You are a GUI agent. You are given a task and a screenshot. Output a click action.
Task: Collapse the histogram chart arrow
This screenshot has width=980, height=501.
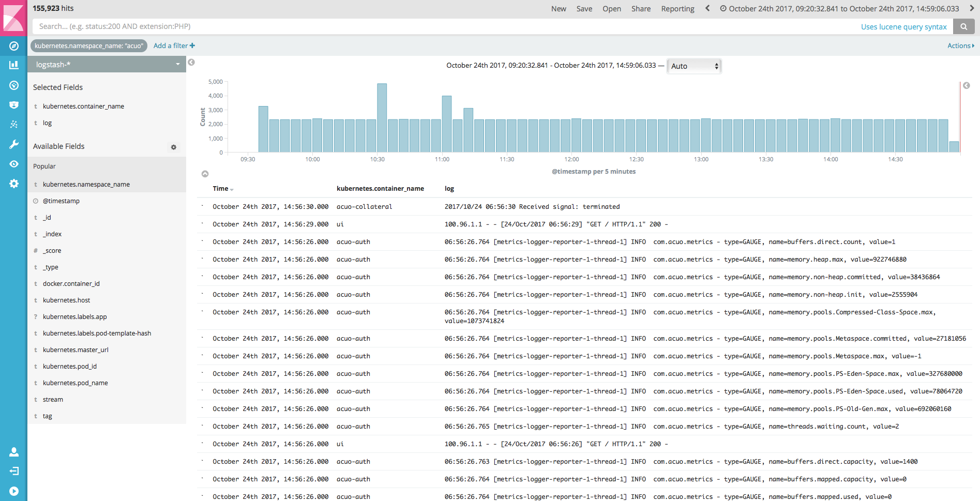(x=205, y=174)
